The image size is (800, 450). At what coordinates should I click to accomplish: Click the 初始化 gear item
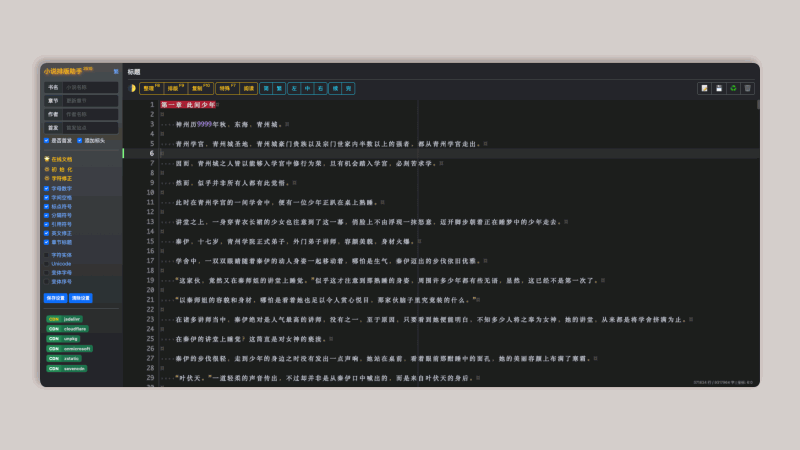[x=58, y=169]
